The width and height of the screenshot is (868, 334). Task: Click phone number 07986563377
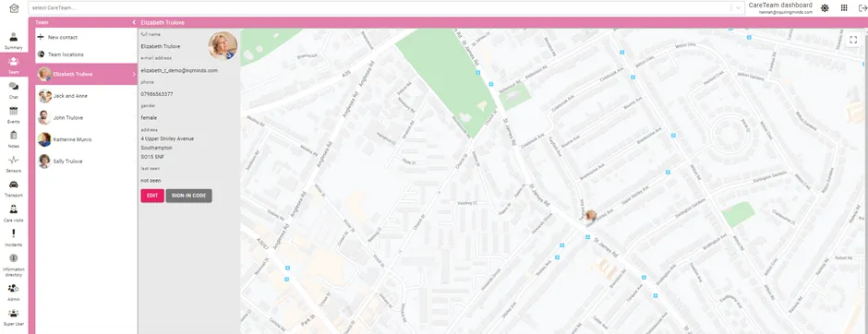(x=157, y=94)
